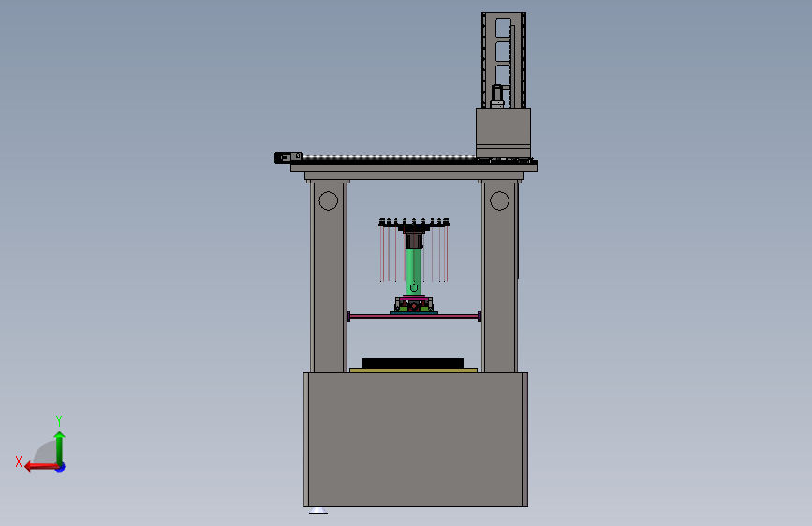The width and height of the screenshot is (812, 526).
Task: Select the roller rail on the top plate
Action: (x=389, y=158)
